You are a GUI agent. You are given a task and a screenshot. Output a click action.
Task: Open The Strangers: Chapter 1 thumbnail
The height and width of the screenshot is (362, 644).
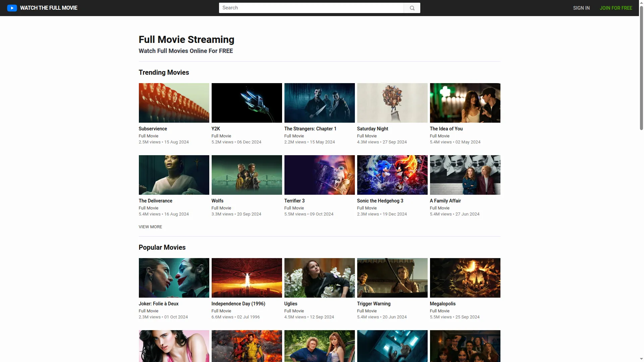(319, 103)
